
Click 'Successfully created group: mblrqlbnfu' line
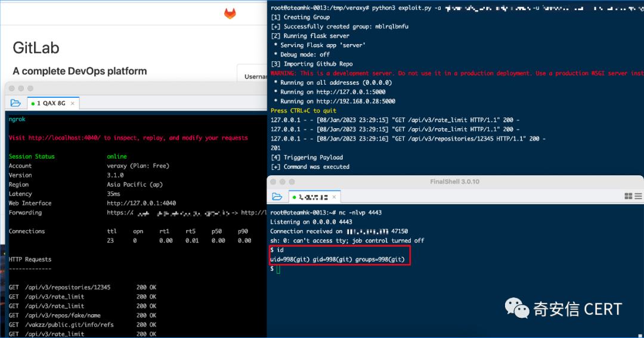click(x=340, y=27)
